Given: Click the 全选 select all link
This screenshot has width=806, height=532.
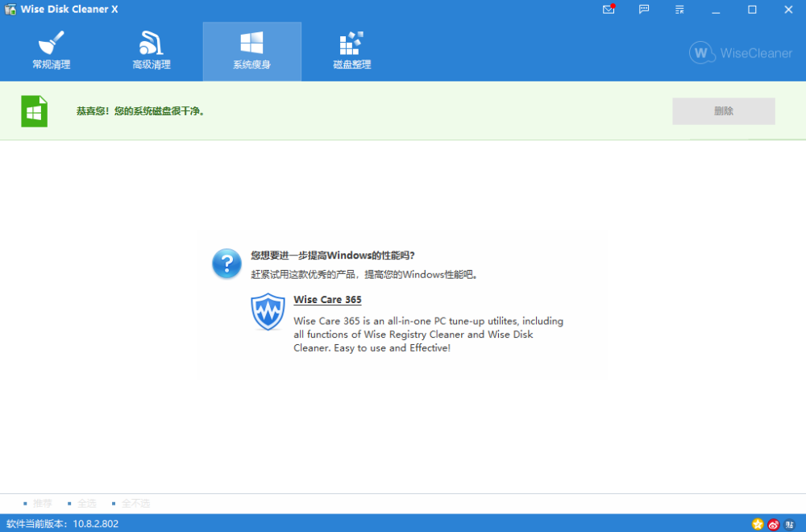Looking at the screenshot, I should (86, 503).
